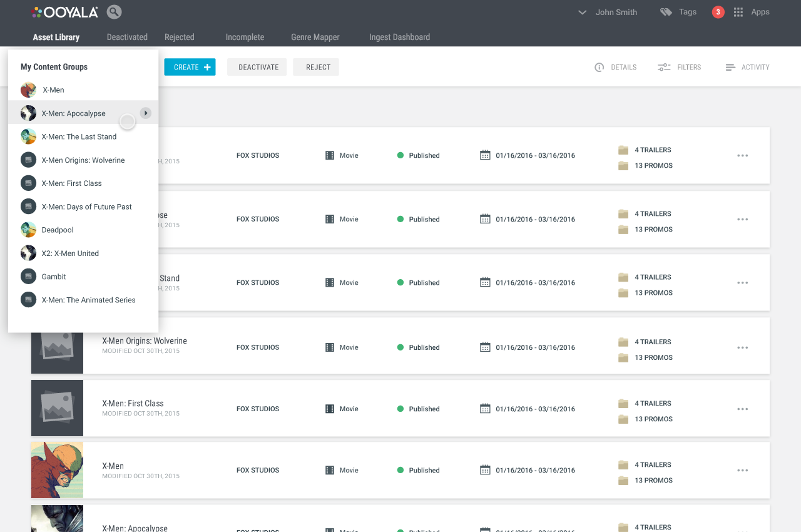Open X-Men: Days of Future Past group
Screen dimensions: 801x532
point(83,207)
